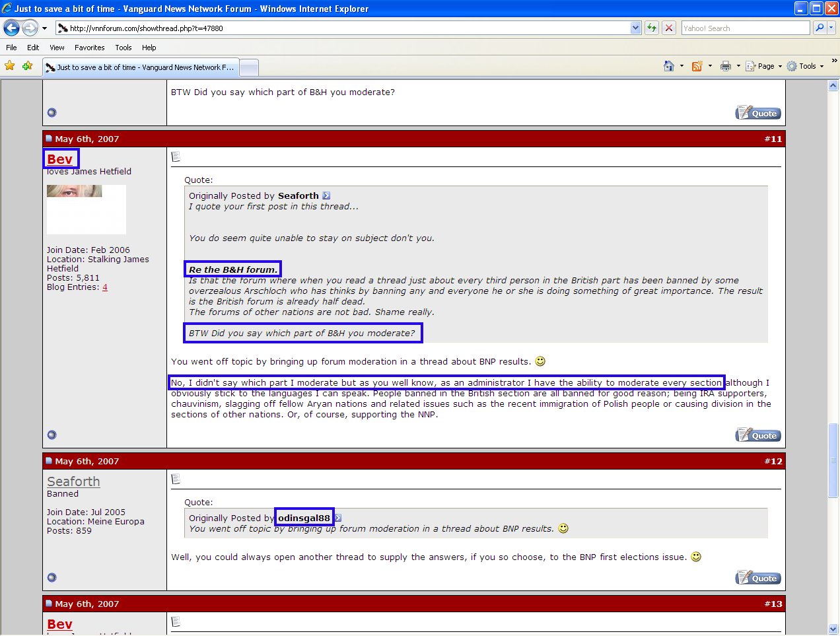Click the page favicon in the address bar
Viewport: 840px width, 636px height.
coord(63,28)
